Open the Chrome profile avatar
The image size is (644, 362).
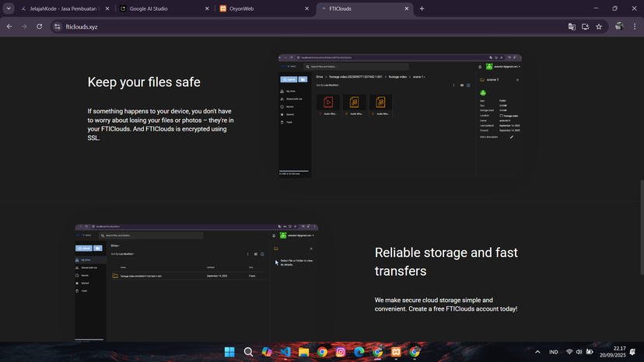click(x=619, y=26)
